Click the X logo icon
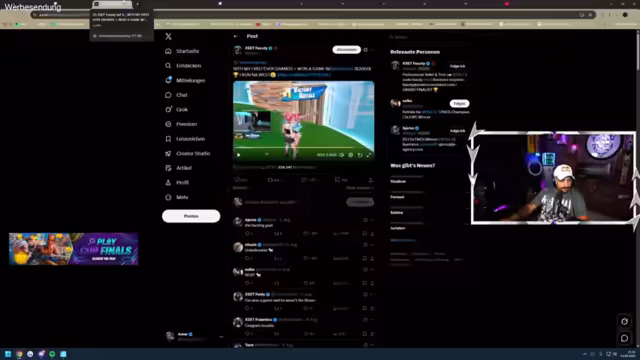640x360 pixels. tap(168, 36)
